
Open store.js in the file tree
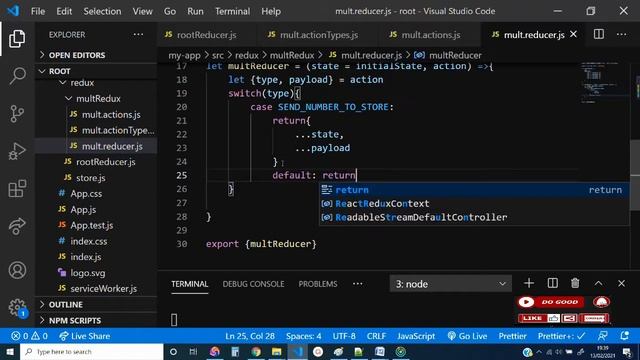[91, 178]
